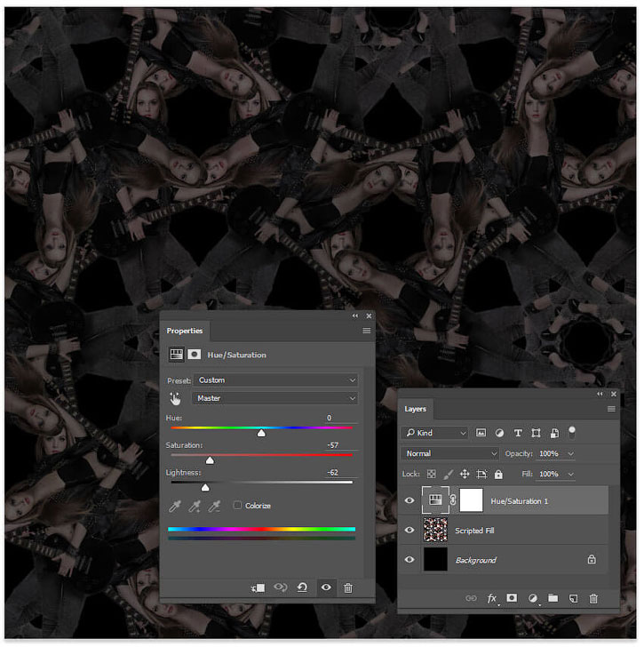Add a layer style with fx
Image resolution: width=644 pixels, height=647 pixels.
coord(494,601)
